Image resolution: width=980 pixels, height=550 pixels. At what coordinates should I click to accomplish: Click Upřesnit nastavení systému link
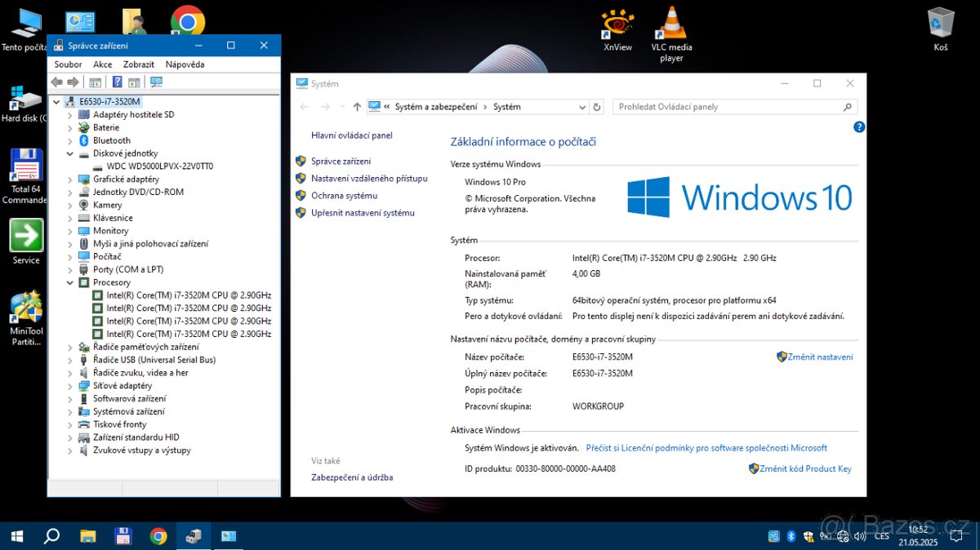click(363, 213)
